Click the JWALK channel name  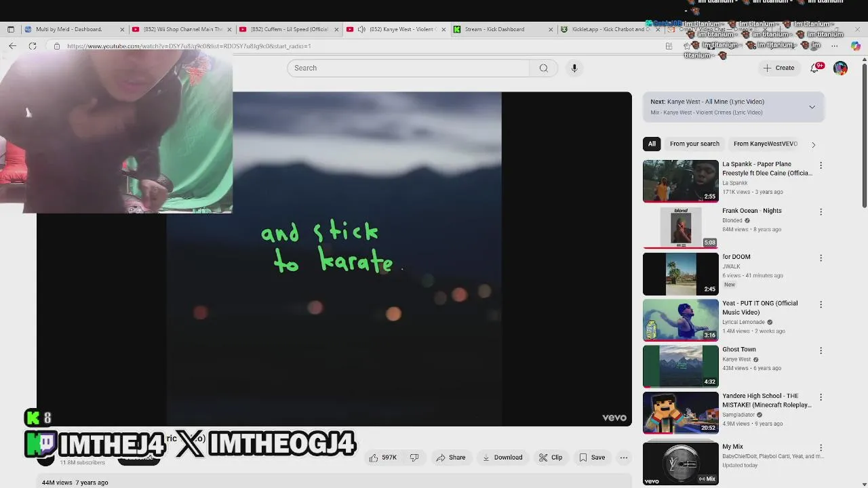pyautogui.click(x=731, y=266)
